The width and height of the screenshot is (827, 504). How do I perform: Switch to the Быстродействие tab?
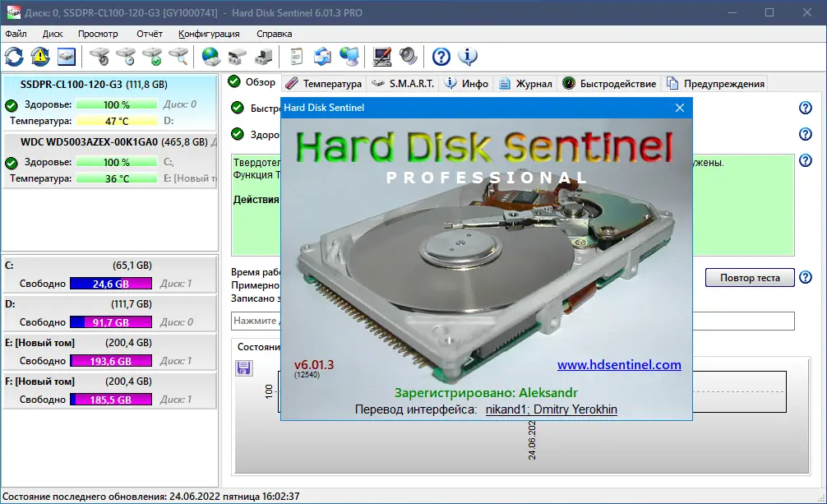pos(609,83)
